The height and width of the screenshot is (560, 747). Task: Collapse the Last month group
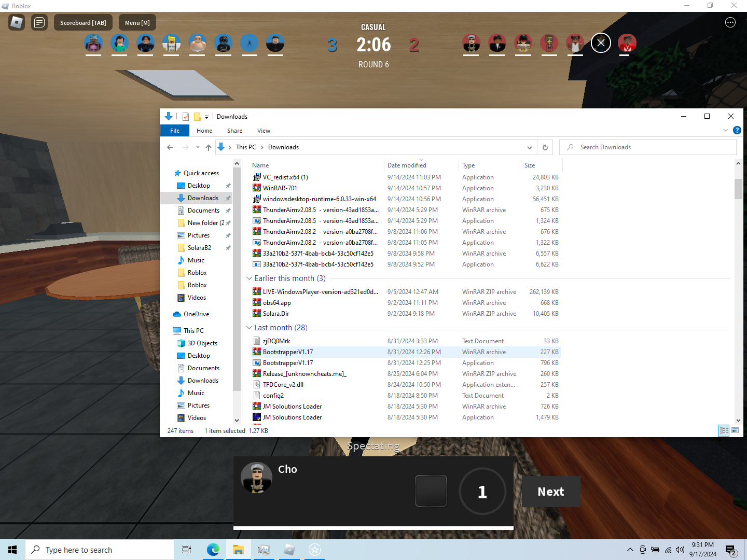point(249,328)
